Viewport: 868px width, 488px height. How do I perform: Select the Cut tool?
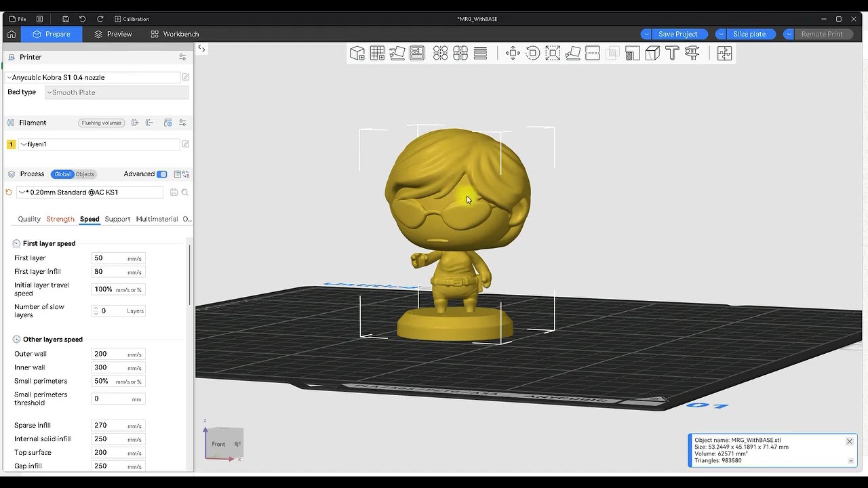tap(593, 53)
